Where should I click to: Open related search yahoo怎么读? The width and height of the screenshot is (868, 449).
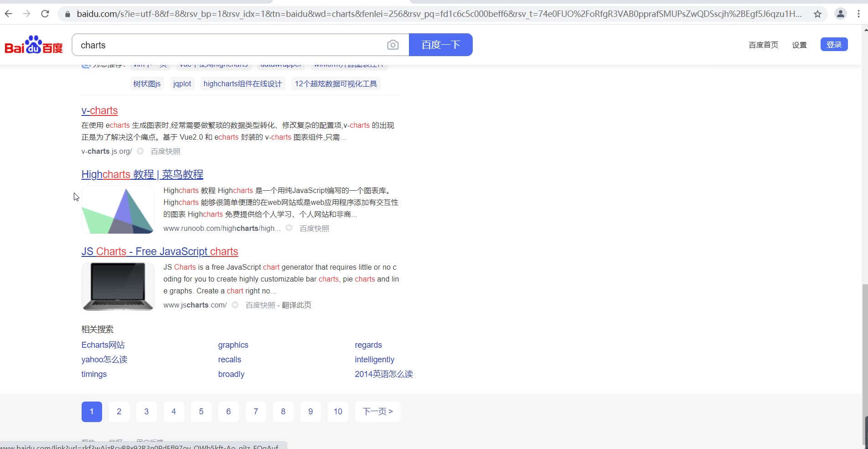[104, 360]
